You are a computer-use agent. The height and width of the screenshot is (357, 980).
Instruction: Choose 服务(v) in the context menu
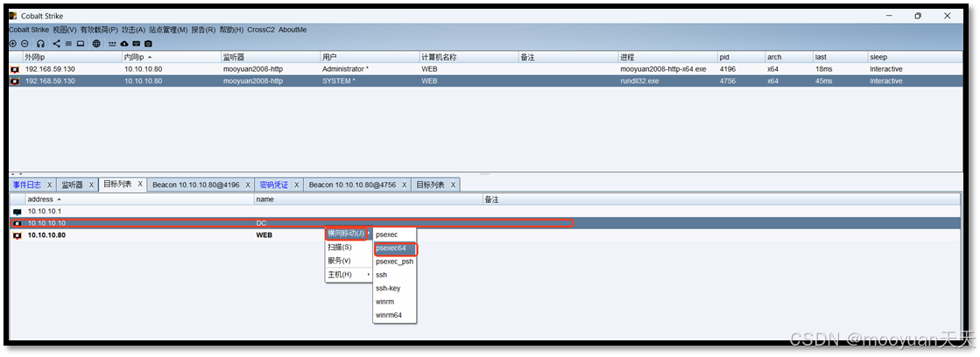pyautogui.click(x=349, y=260)
